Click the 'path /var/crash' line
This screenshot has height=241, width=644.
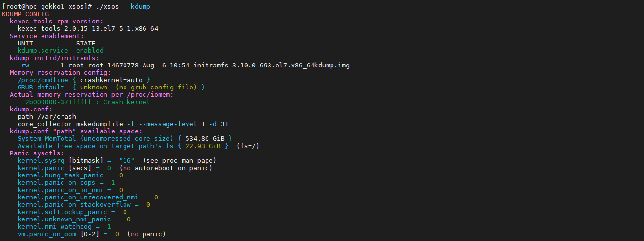[47, 116]
